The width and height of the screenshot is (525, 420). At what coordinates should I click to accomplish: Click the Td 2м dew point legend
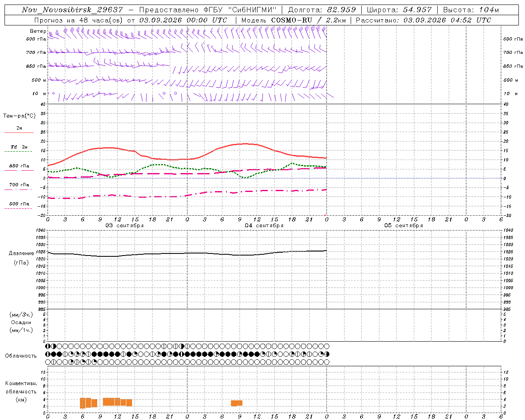click(x=19, y=147)
